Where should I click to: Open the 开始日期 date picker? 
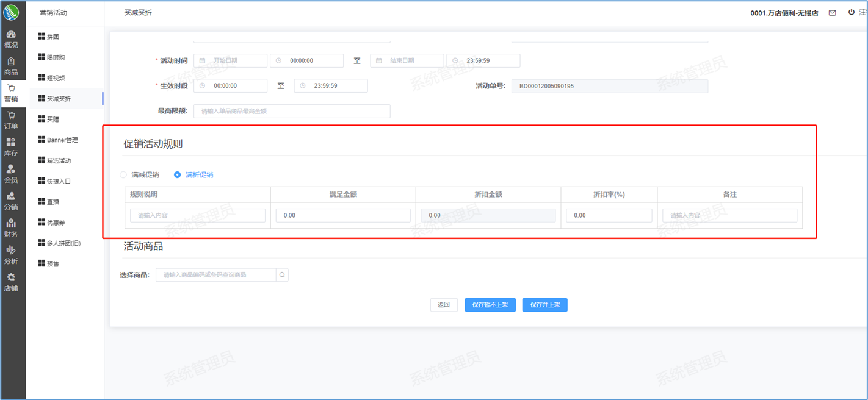click(x=230, y=61)
